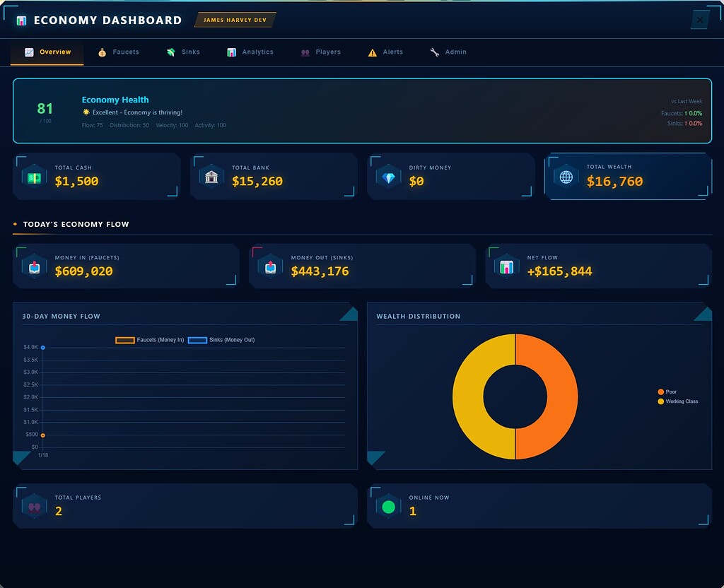Click the Money In value $609,020

point(83,271)
